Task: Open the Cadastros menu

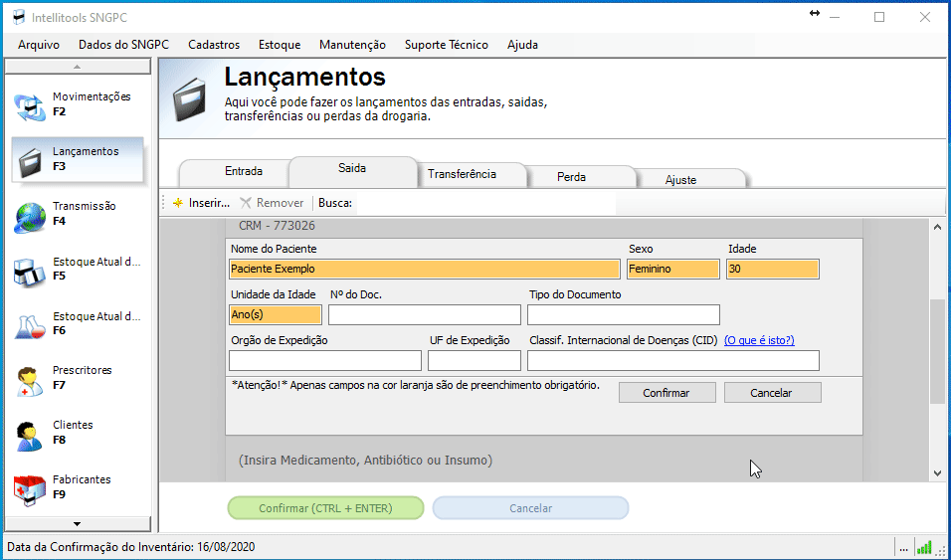Action: 214,45
